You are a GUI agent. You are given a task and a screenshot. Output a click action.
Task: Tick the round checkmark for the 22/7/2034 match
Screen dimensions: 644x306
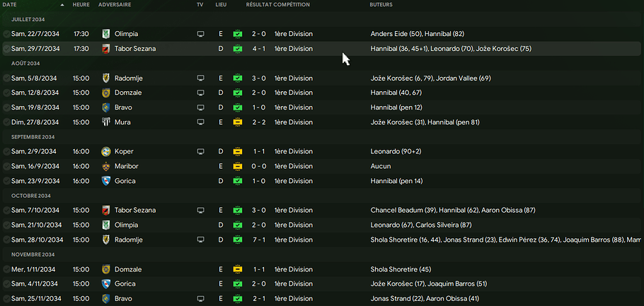tap(6, 34)
